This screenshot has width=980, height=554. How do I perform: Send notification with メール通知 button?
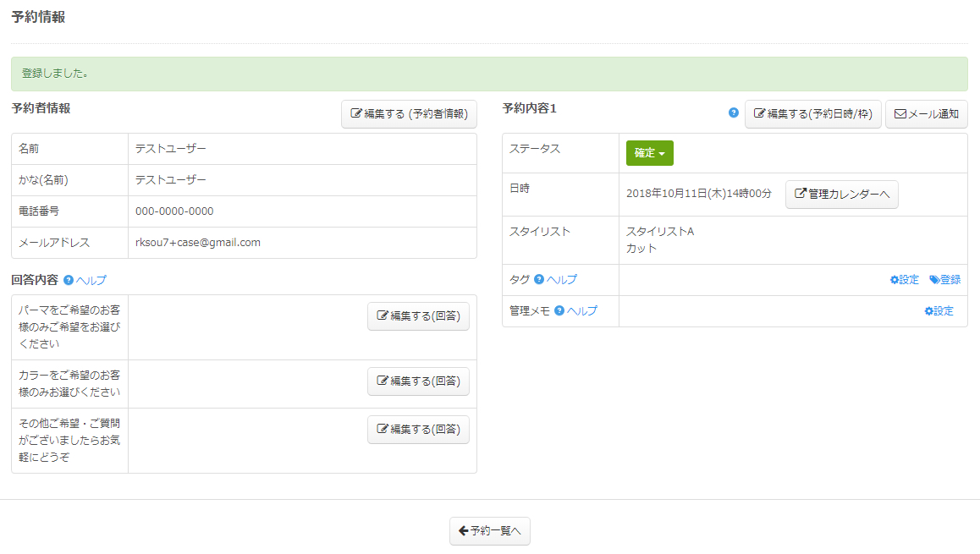click(x=926, y=114)
